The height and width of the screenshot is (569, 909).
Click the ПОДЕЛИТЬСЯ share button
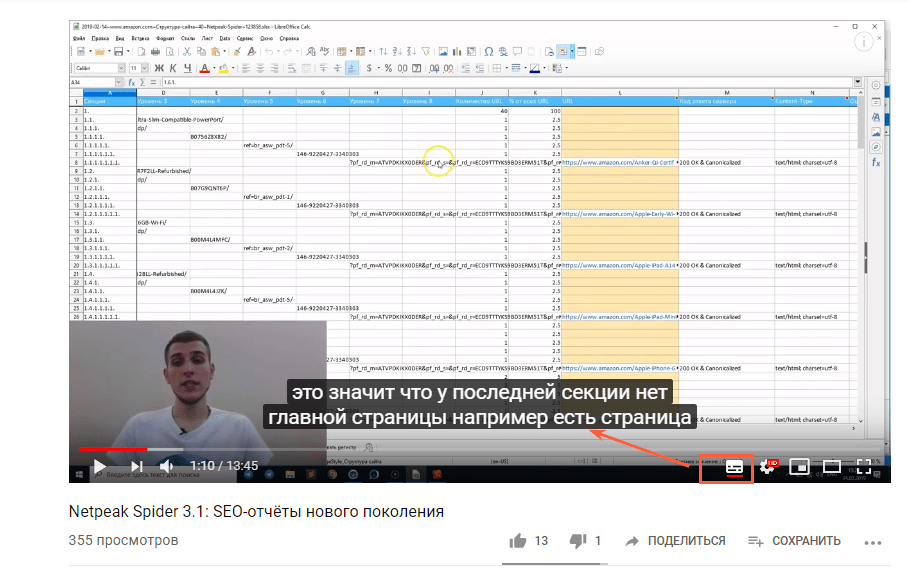pos(675,541)
